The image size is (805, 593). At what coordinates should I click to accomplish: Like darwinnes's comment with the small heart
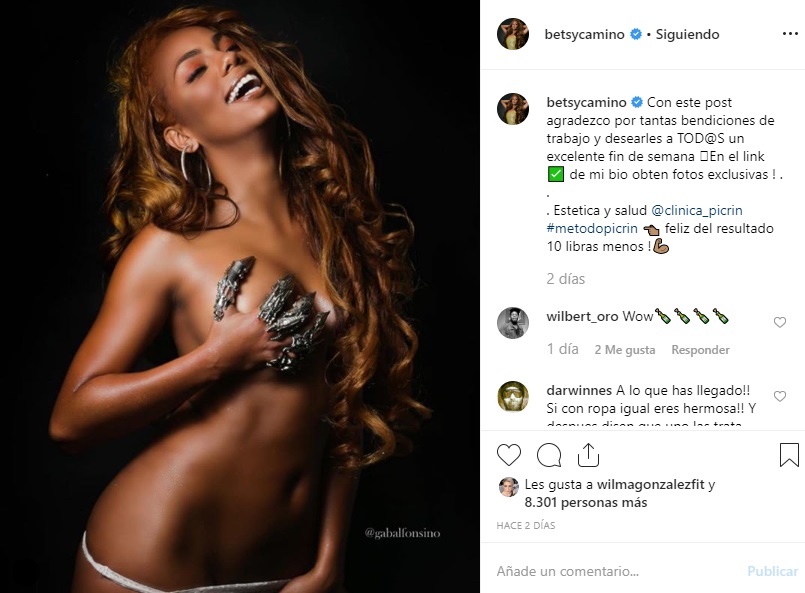tap(780, 396)
